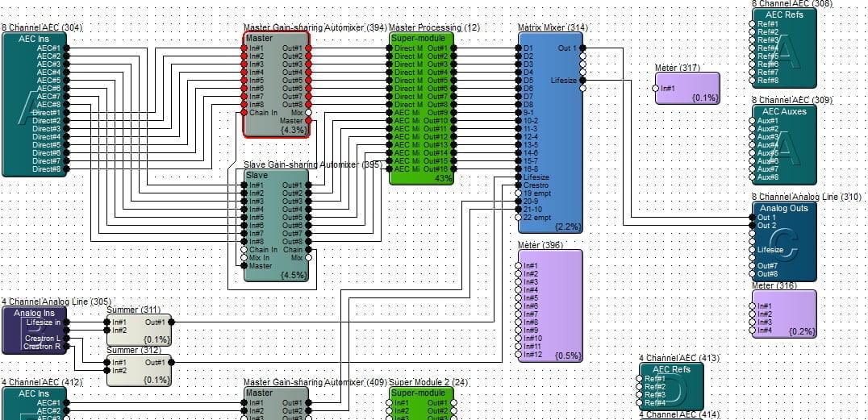
Task: Click the {4.3%} usage label on Master automixer
Action: click(294, 130)
